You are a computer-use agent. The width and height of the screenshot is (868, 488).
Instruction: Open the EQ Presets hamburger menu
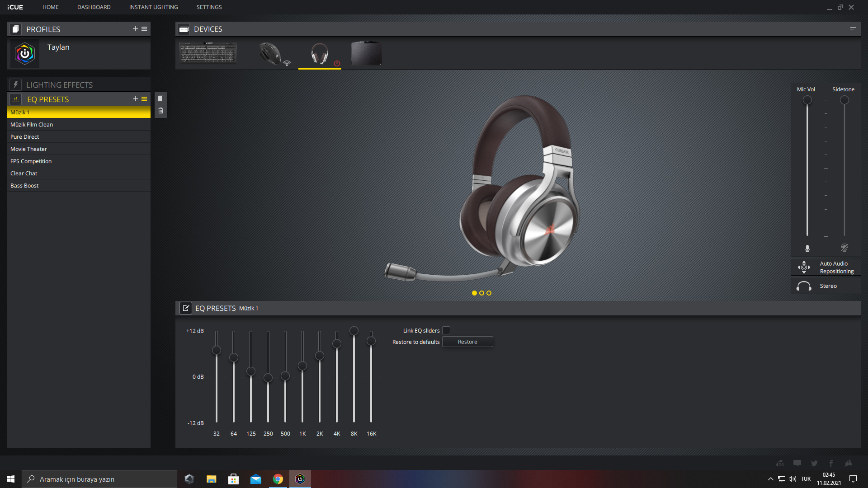[x=144, y=99]
